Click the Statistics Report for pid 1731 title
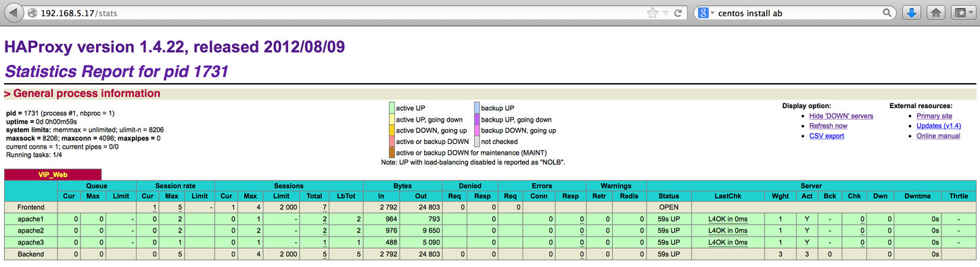 pos(116,71)
